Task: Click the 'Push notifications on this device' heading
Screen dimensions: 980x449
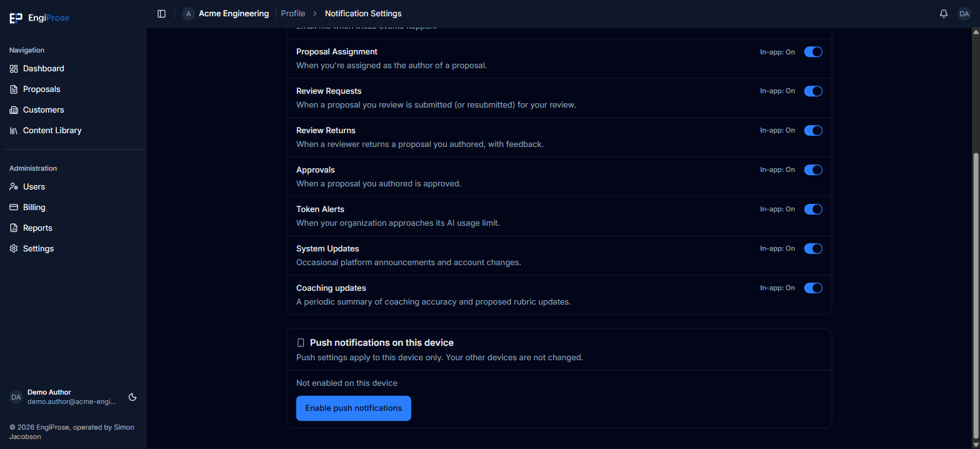Action: point(382,343)
